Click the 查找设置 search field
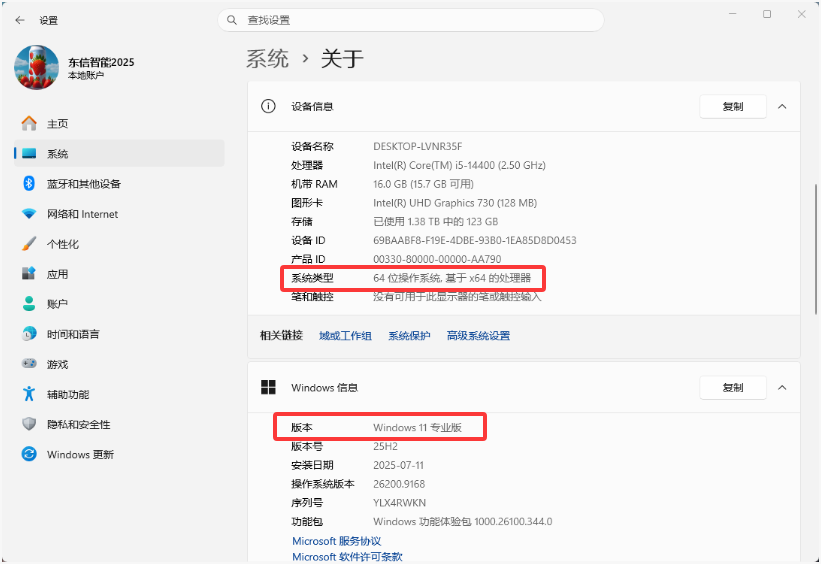Image resolution: width=821 pixels, height=564 pixels. (x=410, y=20)
